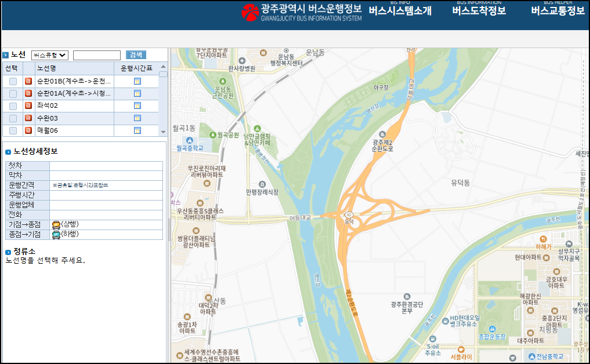Check the box for 좌석02 route
The image size is (590, 364).
(13, 106)
